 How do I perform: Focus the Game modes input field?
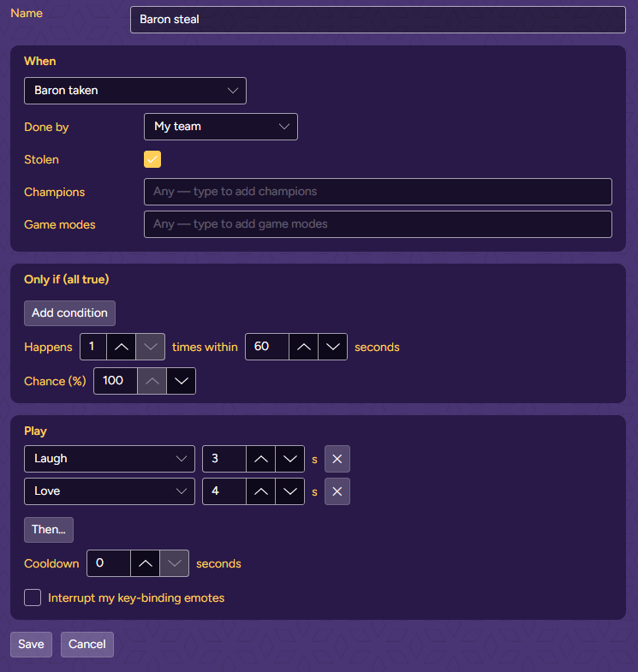[x=378, y=224]
